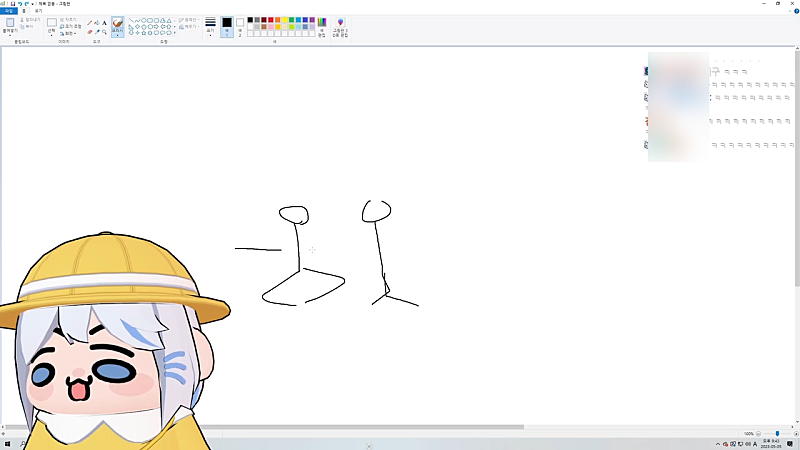Pick the red swatch in the palette
This screenshot has width=800, height=450.
point(270,20)
